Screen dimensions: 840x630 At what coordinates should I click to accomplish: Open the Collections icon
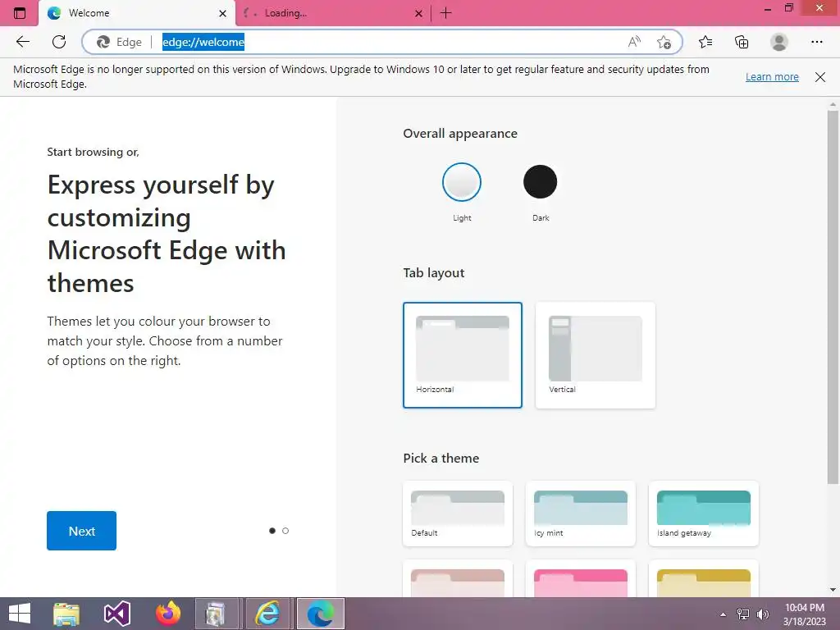(x=742, y=42)
